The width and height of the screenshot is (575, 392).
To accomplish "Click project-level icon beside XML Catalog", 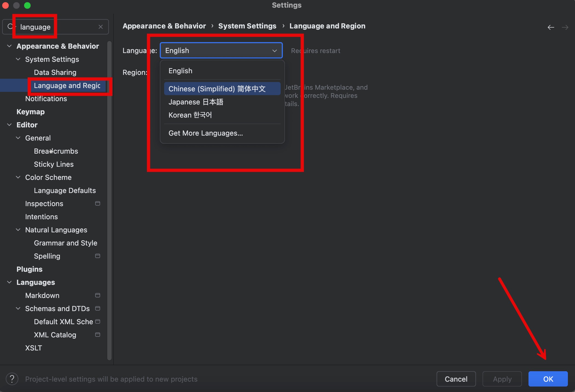I will tap(98, 335).
